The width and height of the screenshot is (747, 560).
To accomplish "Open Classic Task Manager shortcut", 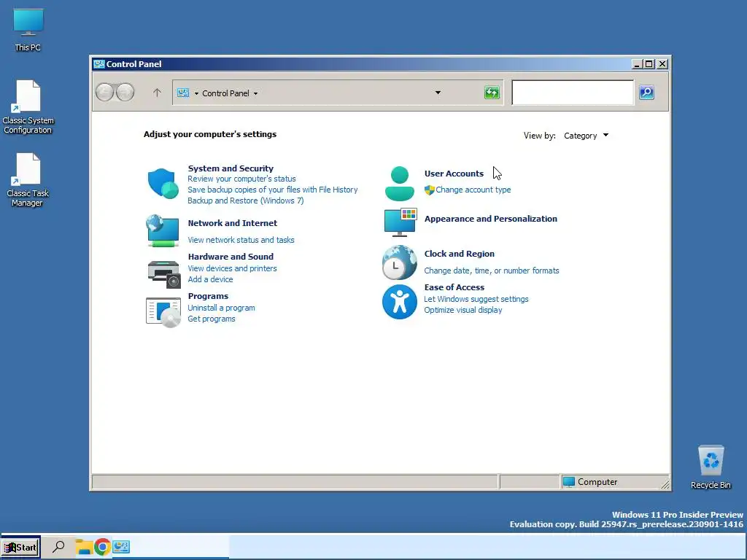I will [x=28, y=180].
